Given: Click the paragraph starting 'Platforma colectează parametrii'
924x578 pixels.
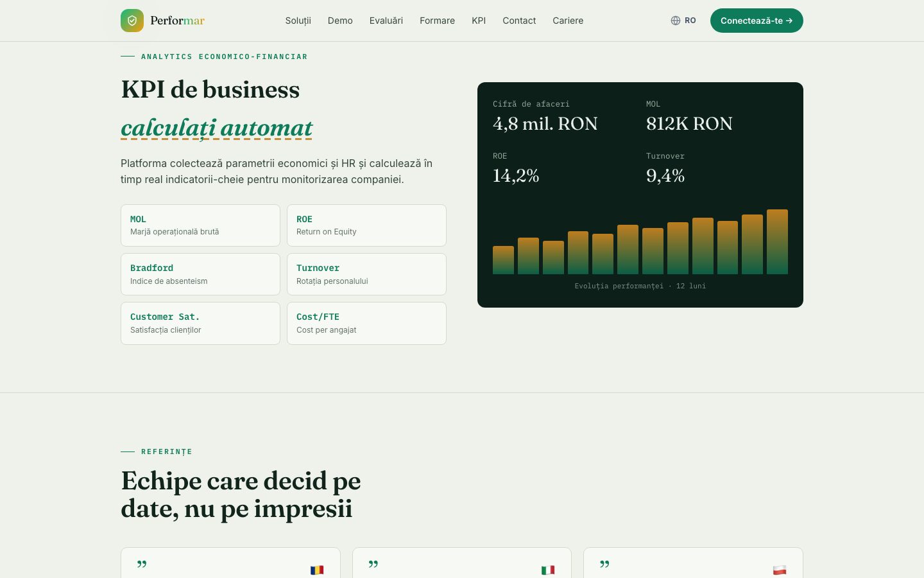Looking at the screenshot, I should pyautogui.click(x=277, y=171).
